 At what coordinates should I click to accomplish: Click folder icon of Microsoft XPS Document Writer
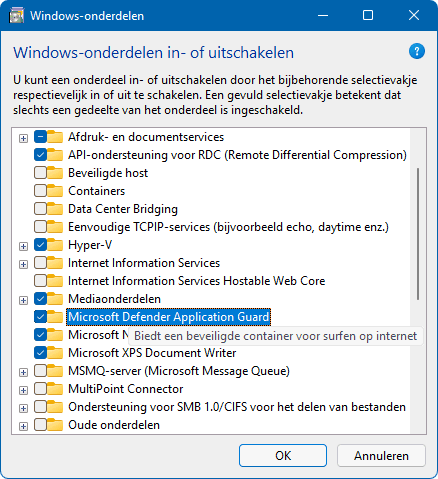click(x=55, y=353)
